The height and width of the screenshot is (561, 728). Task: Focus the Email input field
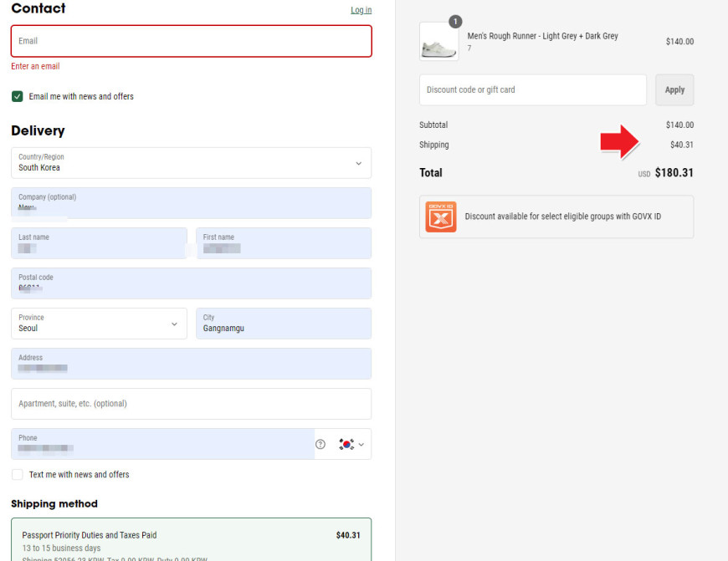click(192, 41)
